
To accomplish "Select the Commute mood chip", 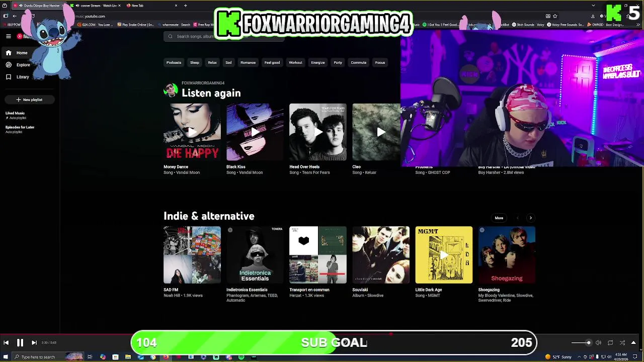I will pyautogui.click(x=359, y=62).
